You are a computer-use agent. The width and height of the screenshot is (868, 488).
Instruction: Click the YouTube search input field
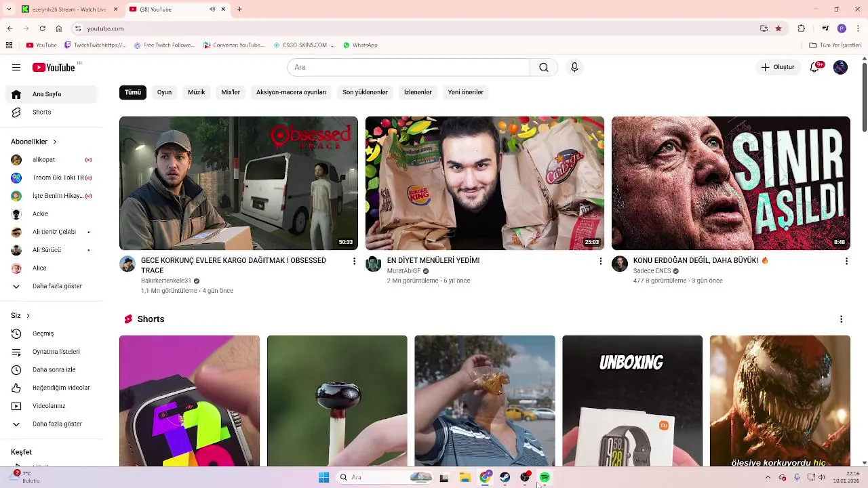coord(408,67)
